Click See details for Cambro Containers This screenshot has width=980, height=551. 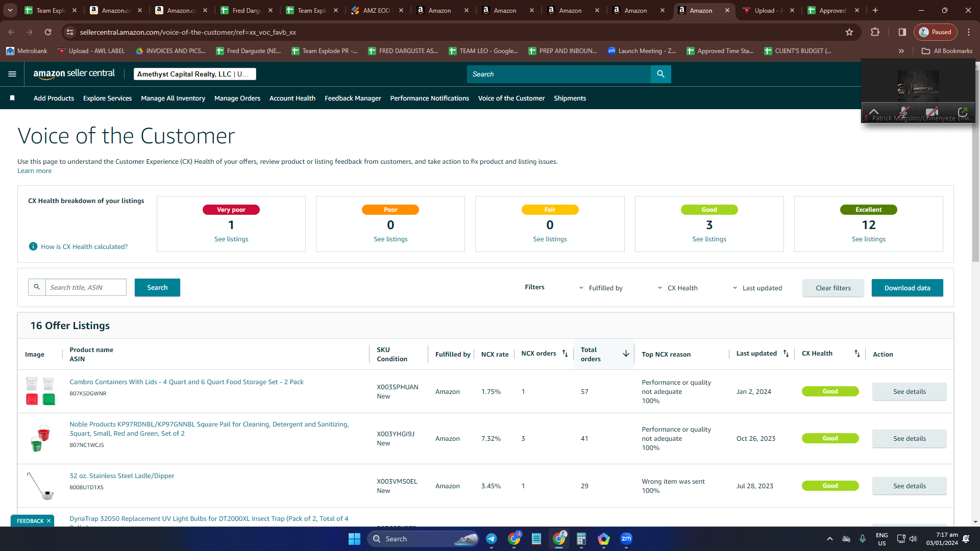tap(909, 391)
